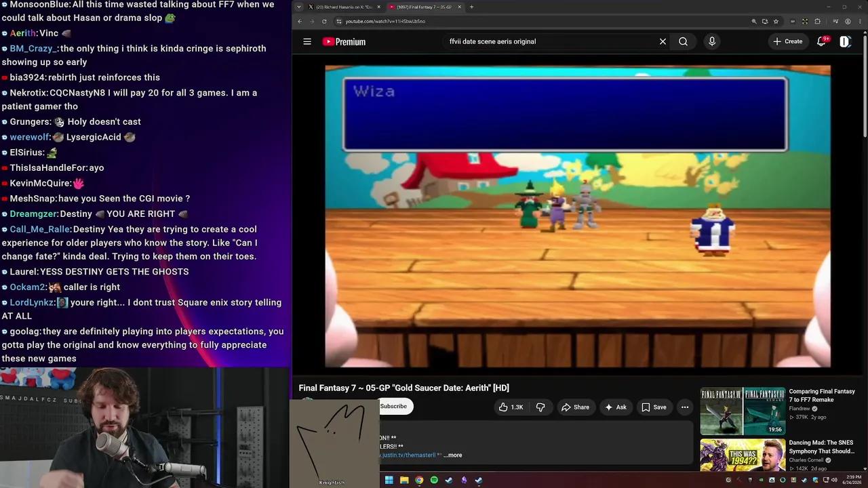Viewport: 868px width, 488px height.
Task: Select the Final Fantasy 7 YouTube tab
Action: [425, 7]
